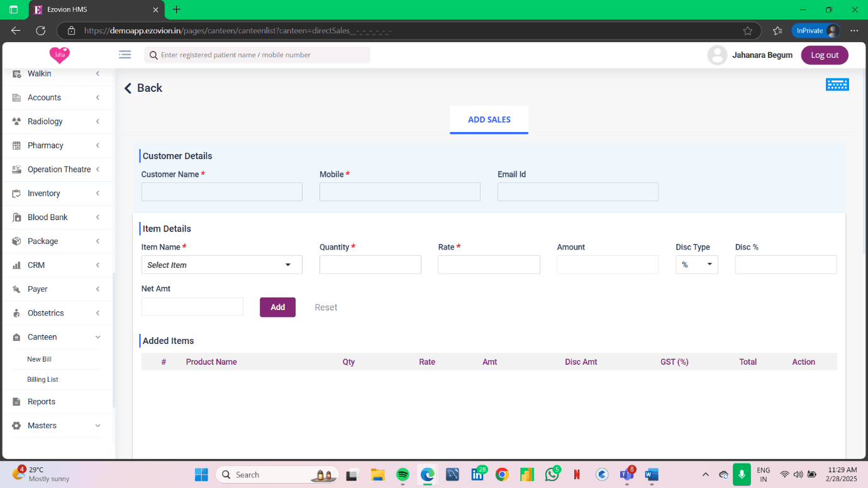Open Billing List under Canteen
Screen dimensions: 868x488
(43, 380)
